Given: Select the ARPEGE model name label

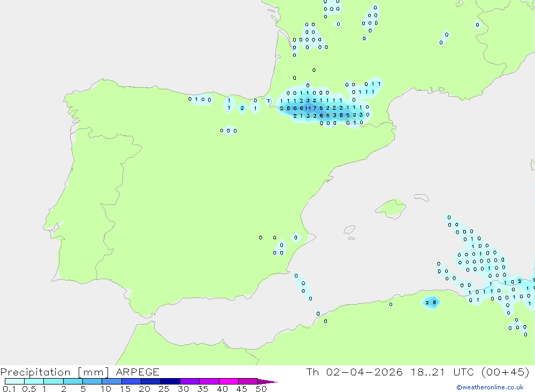Looking at the screenshot, I should click(x=137, y=372).
